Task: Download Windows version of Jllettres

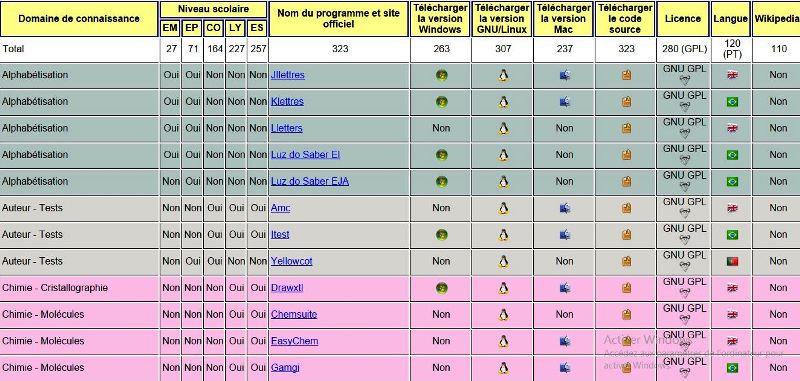Action: [441, 75]
